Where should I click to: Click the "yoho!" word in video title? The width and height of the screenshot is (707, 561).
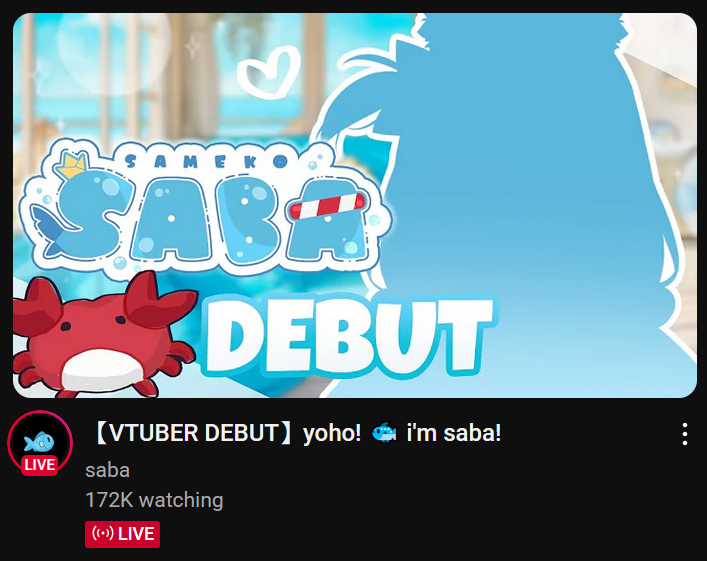click(332, 434)
